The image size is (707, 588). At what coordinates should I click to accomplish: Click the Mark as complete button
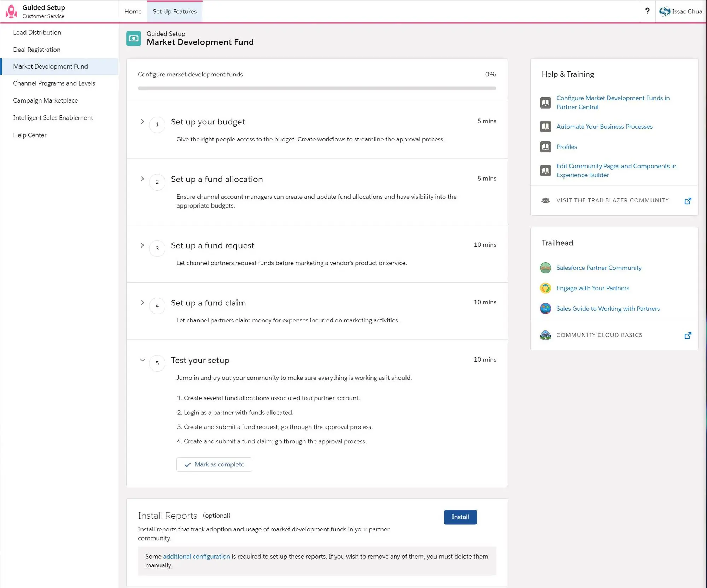(214, 464)
